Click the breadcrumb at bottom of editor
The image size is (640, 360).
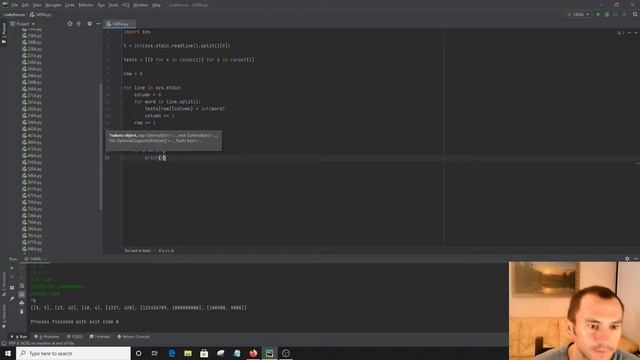point(149,251)
